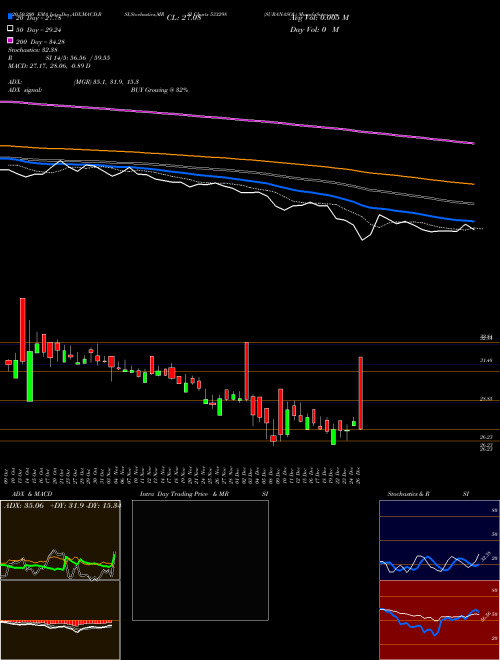Click the 'Intra Day Trading Price & MR' title
Screen dimensions: 500x660
point(184,494)
